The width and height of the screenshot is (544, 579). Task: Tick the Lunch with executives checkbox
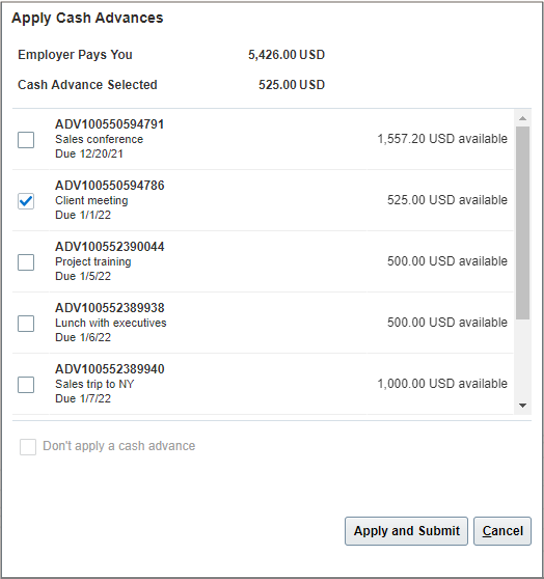[x=26, y=323]
